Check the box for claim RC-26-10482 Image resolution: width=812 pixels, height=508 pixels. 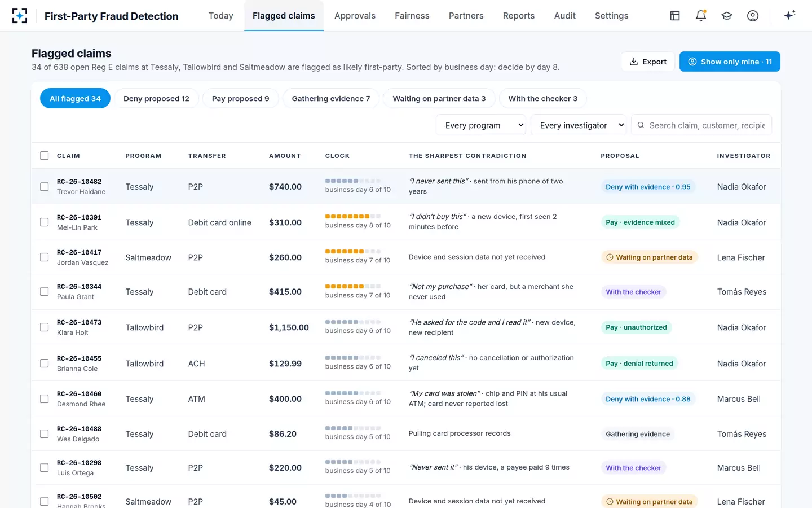click(45, 187)
